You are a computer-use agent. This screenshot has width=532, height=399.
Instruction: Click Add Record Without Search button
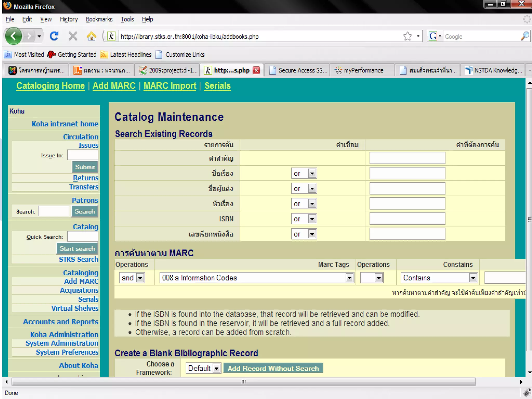[273, 368]
